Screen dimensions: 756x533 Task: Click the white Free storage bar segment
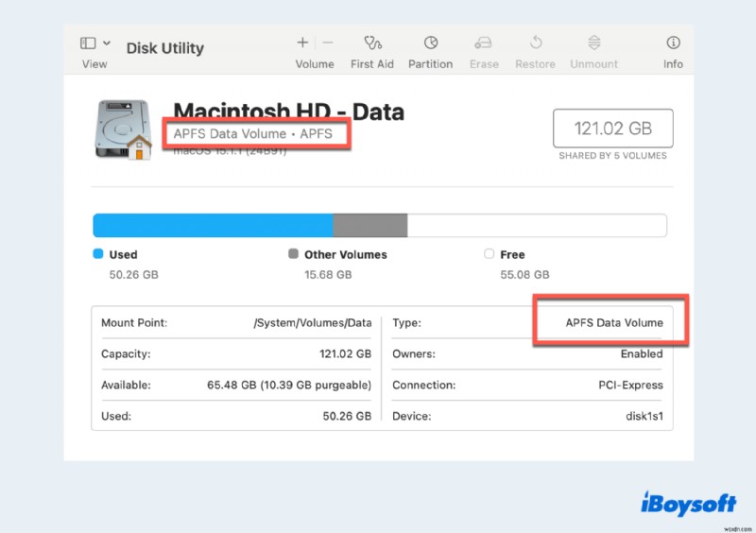(537, 225)
